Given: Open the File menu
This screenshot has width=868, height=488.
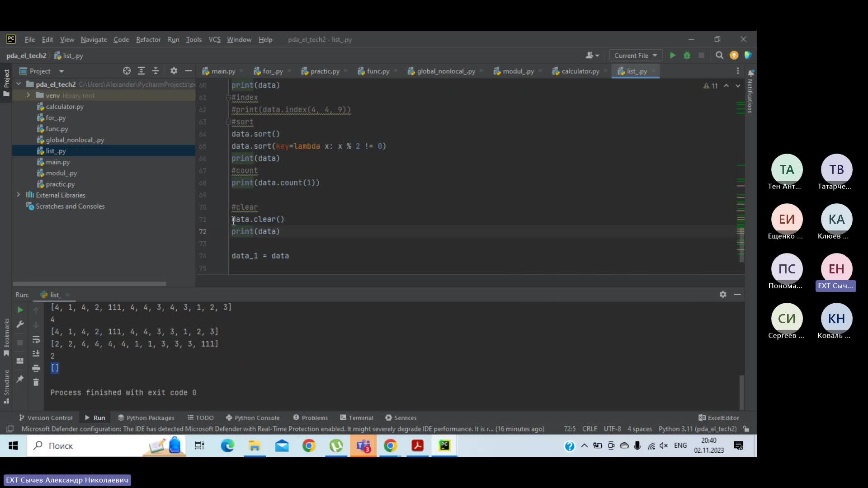Looking at the screenshot, I should [x=30, y=40].
